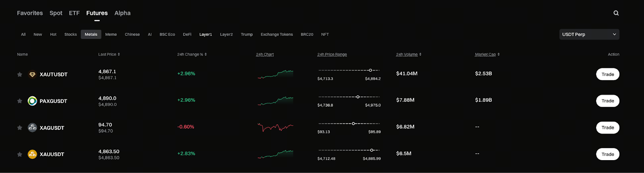Viewport: 644px width, 173px height.
Task: Click XAUTUSDT 24h price range slider
Action: (x=349, y=70)
